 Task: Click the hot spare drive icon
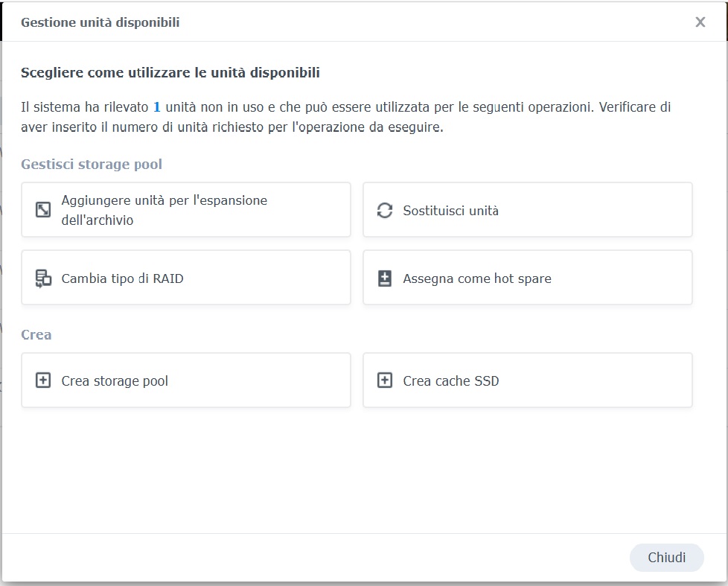tap(384, 278)
